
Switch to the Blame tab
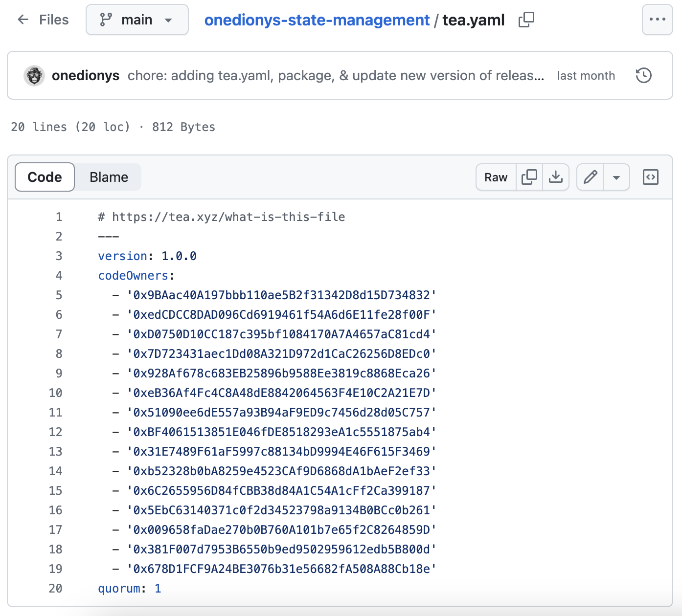[109, 177]
